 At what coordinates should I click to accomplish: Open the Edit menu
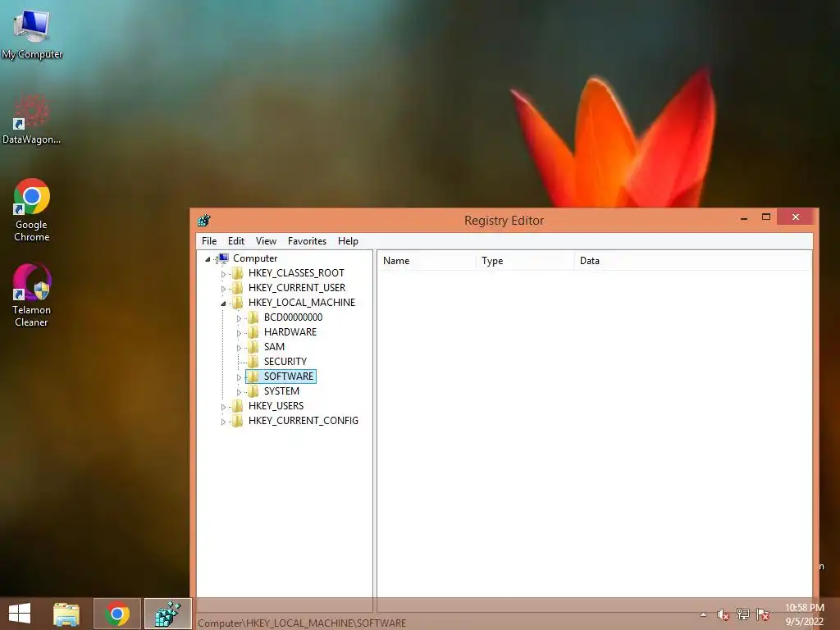[235, 241]
